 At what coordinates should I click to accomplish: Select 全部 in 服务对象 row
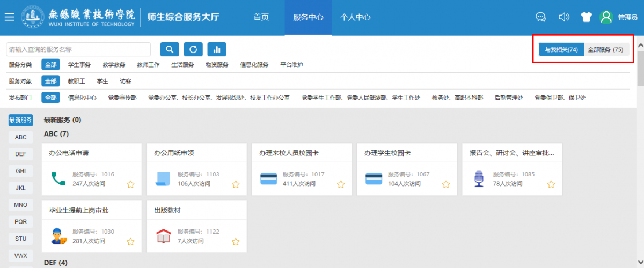(x=50, y=81)
